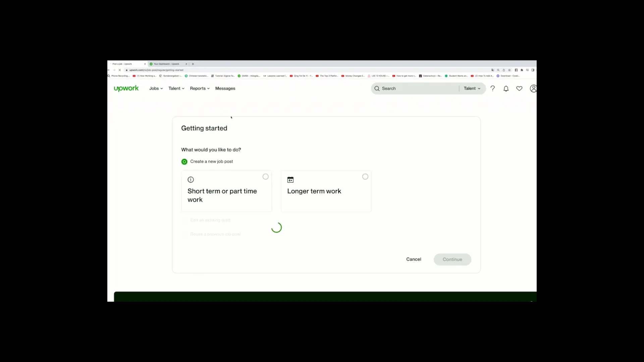Click the Continue button
Image resolution: width=644 pixels, height=362 pixels.
click(x=452, y=259)
